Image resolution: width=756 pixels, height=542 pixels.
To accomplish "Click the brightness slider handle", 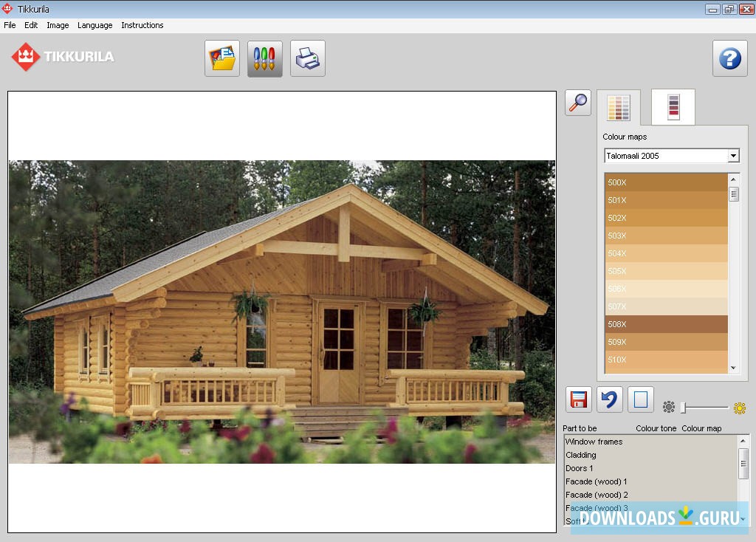I will pyautogui.click(x=684, y=408).
